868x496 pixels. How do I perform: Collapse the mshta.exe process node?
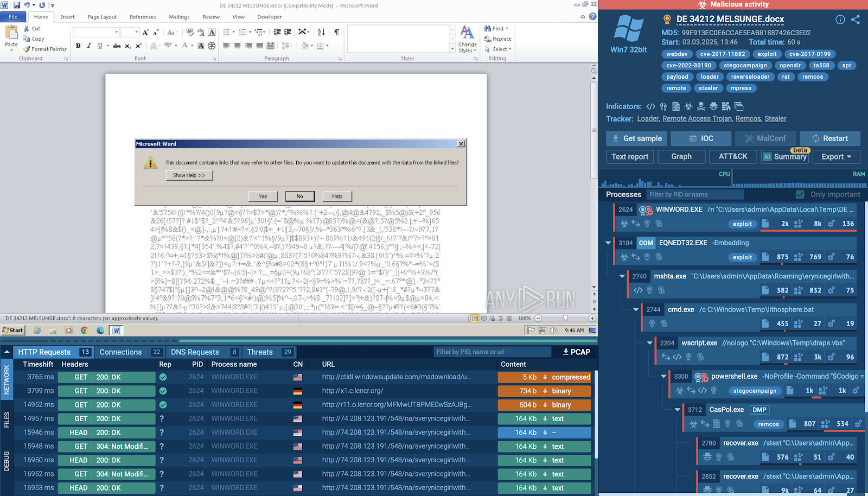click(622, 276)
